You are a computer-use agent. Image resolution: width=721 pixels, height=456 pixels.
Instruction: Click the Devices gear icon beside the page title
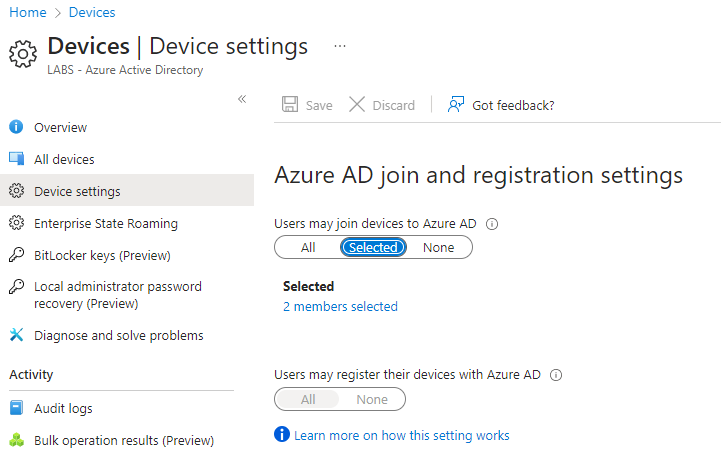point(23,54)
